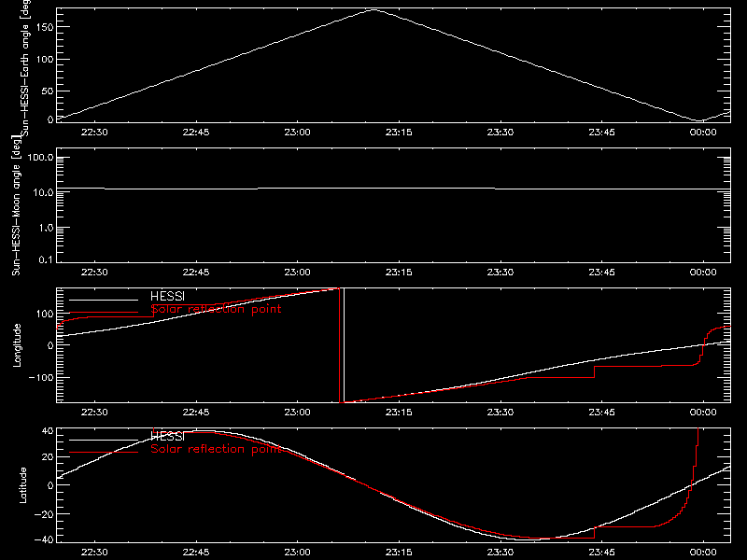Viewport: 747px width, 560px height.
Task: Click 23:00 time label under Longitude plot
Action: (x=297, y=413)
